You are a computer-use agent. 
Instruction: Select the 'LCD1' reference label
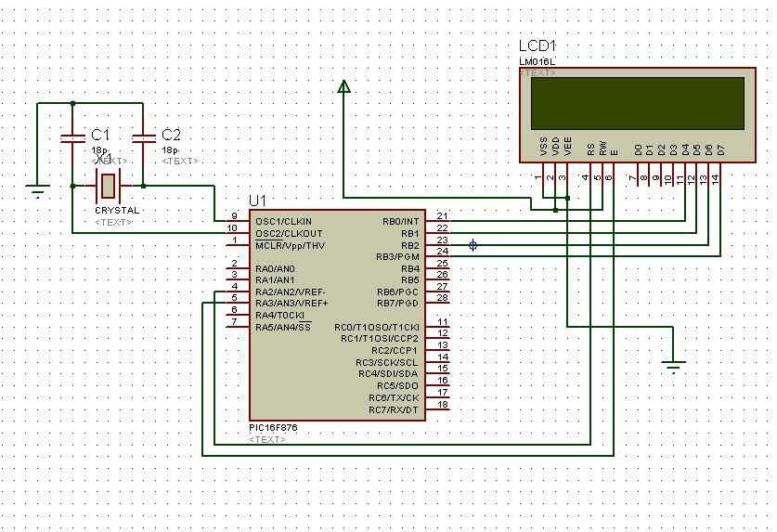[x=537, y=46]
